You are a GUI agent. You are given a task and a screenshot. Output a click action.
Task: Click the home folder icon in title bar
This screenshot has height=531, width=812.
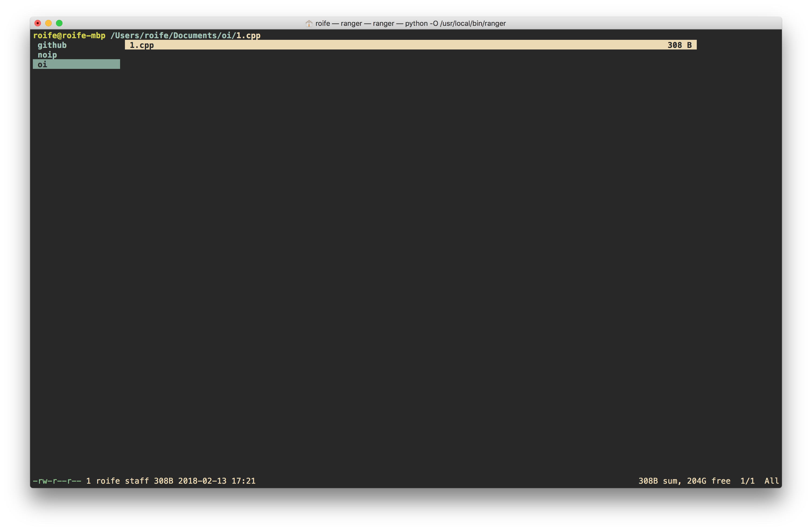tap(309, 23)
